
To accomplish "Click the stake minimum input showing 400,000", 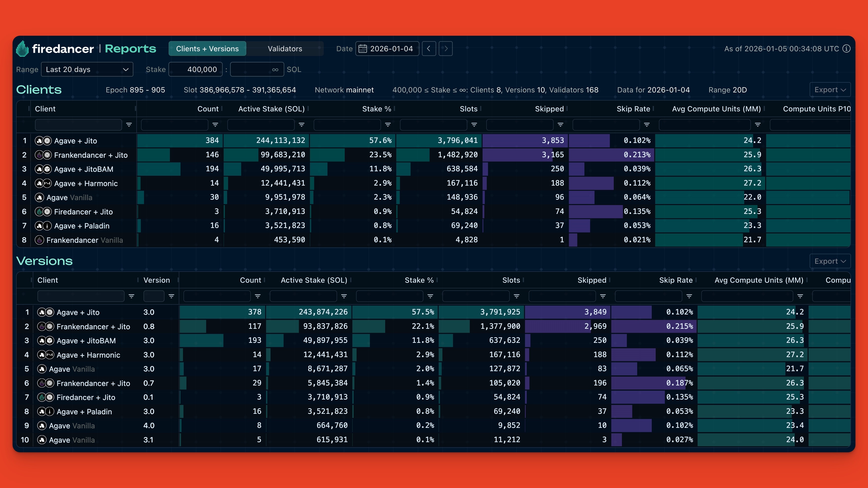I will (196, 69).
